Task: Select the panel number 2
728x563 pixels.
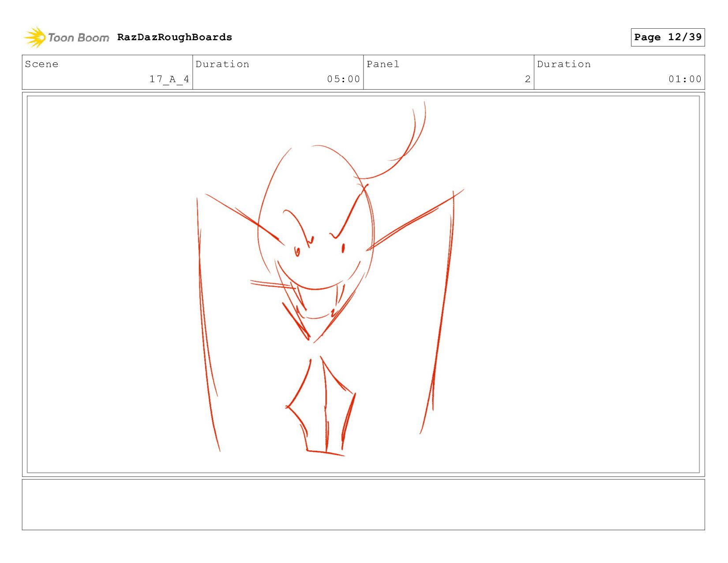Action: click(528, 79)
